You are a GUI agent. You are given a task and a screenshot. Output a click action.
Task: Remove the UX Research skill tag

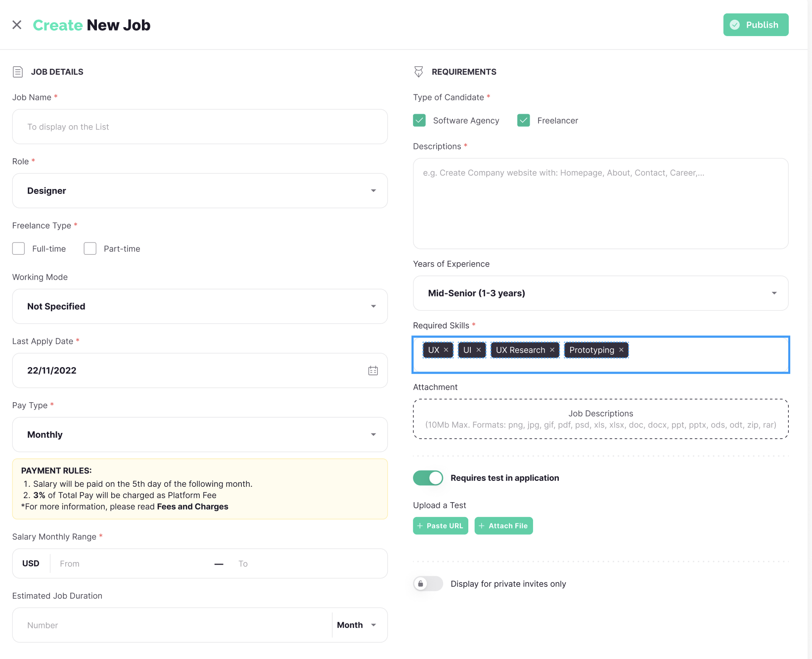point(552,350)
